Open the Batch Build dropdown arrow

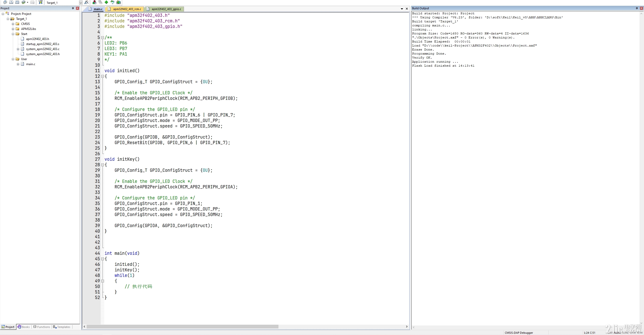coord(27,3)
